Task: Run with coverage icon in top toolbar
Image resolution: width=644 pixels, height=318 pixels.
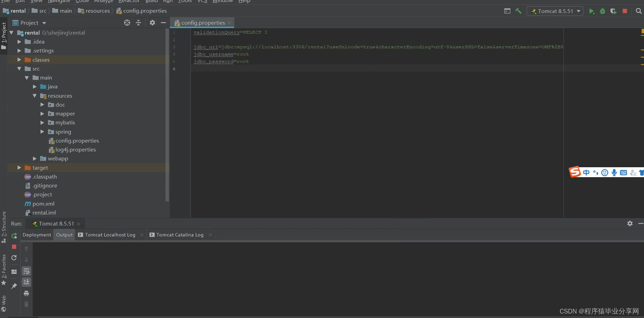Action: point(614,11)
